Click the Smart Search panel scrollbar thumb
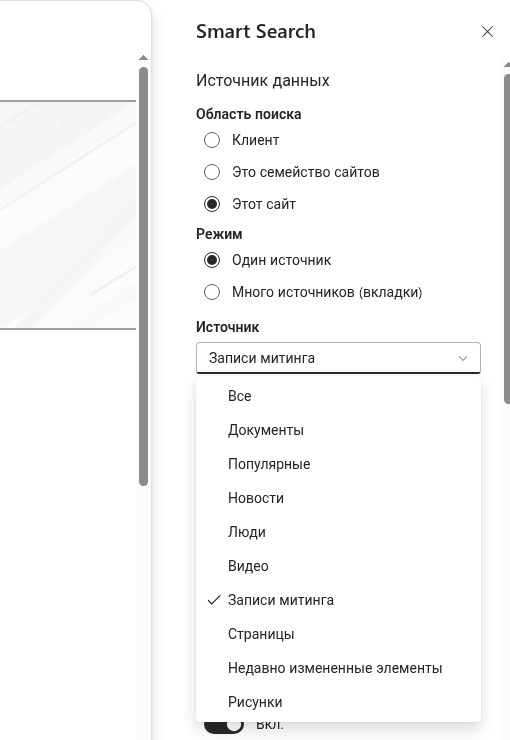 pos(507,239)
